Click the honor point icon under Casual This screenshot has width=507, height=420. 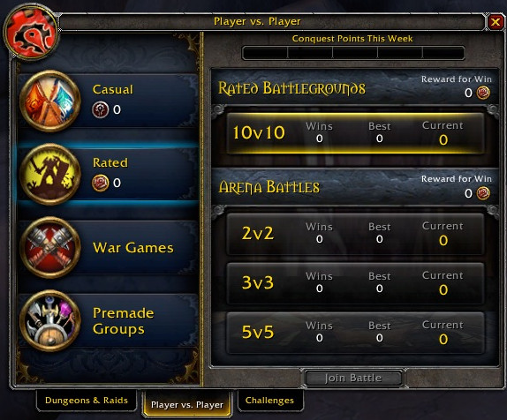(100, 109)
